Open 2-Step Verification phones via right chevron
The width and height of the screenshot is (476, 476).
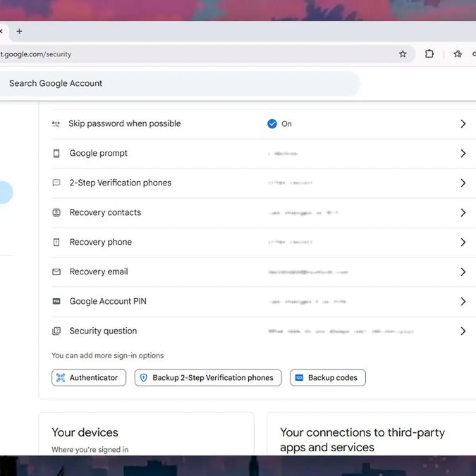pyautogui.click(x=463, y=183)
